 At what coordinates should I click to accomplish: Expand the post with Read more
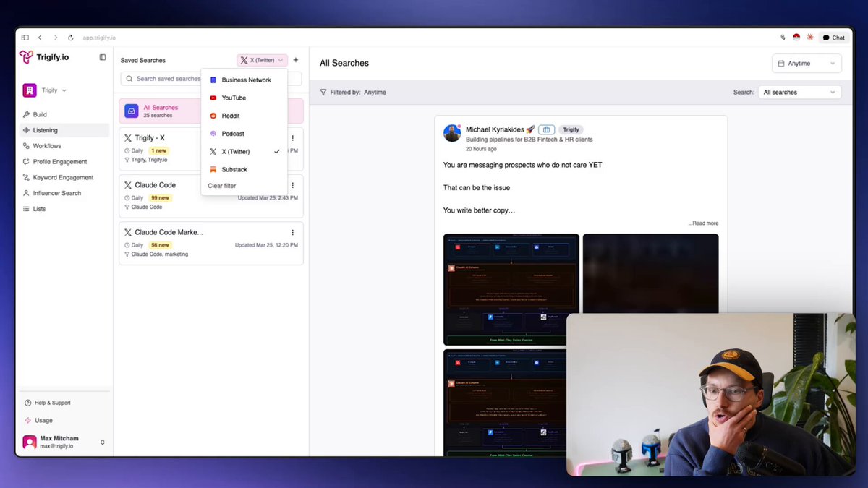click(703, 223)
